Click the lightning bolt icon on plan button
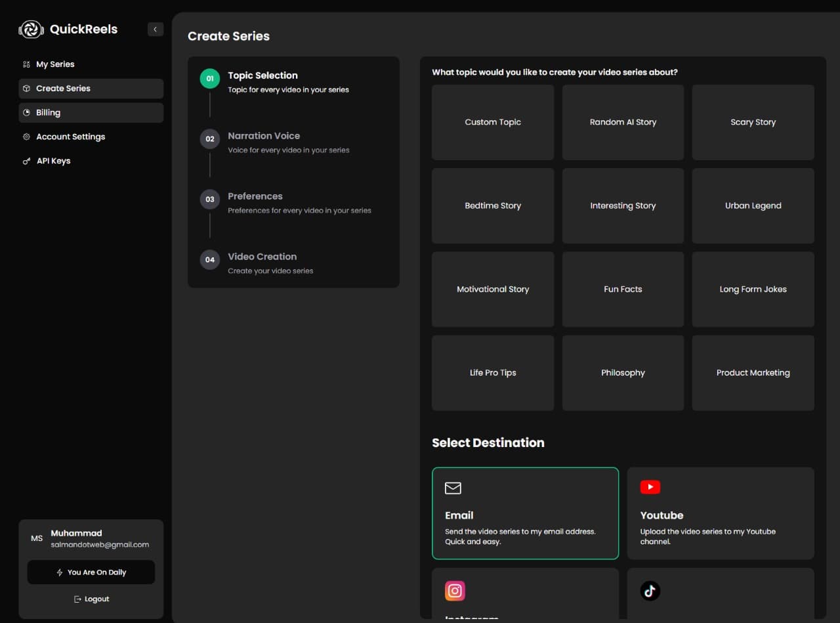This screenshot has height=623, width=840. point(60,572)
